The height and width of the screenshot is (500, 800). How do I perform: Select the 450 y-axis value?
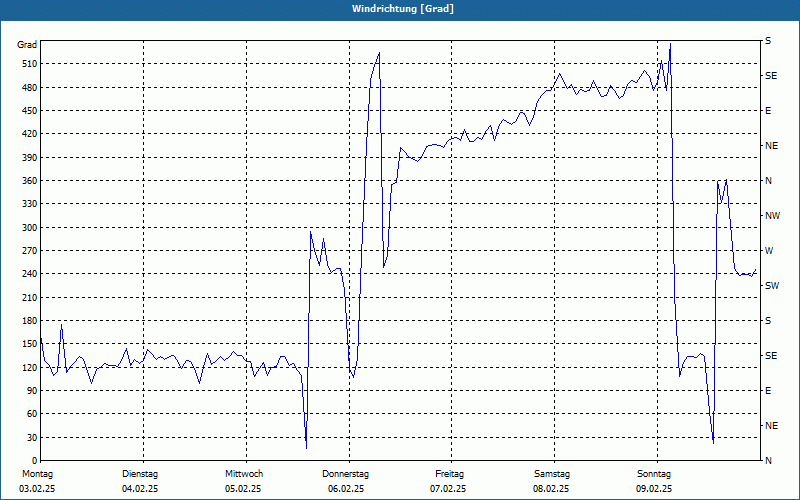pyautogui.click(x=30, y=111)
